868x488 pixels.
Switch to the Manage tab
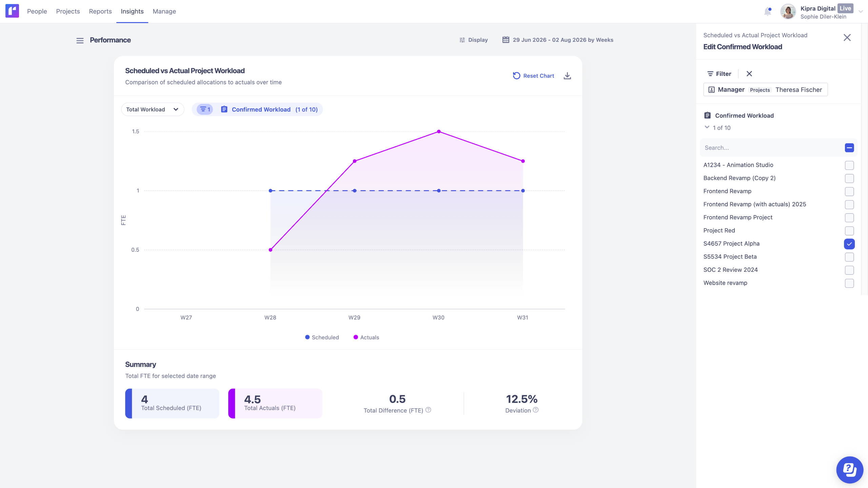coord(164,11)
